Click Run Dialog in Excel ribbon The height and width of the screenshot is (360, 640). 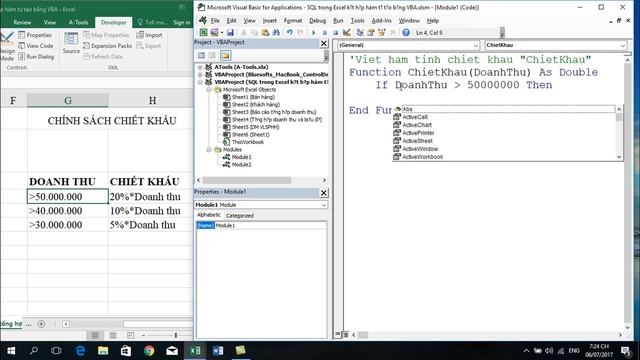pos(36,57)
